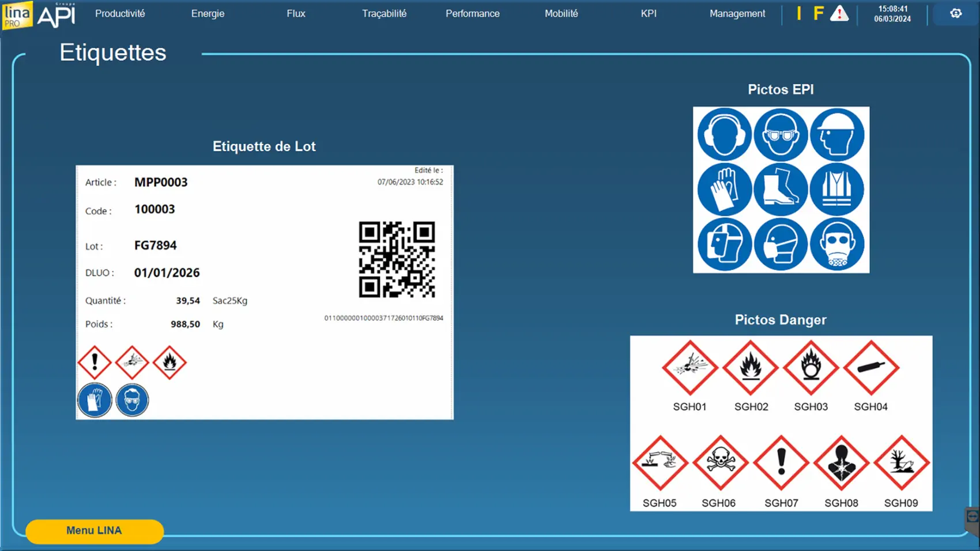Pick the SGH01 explosive danger pictogram

[689, 368]
